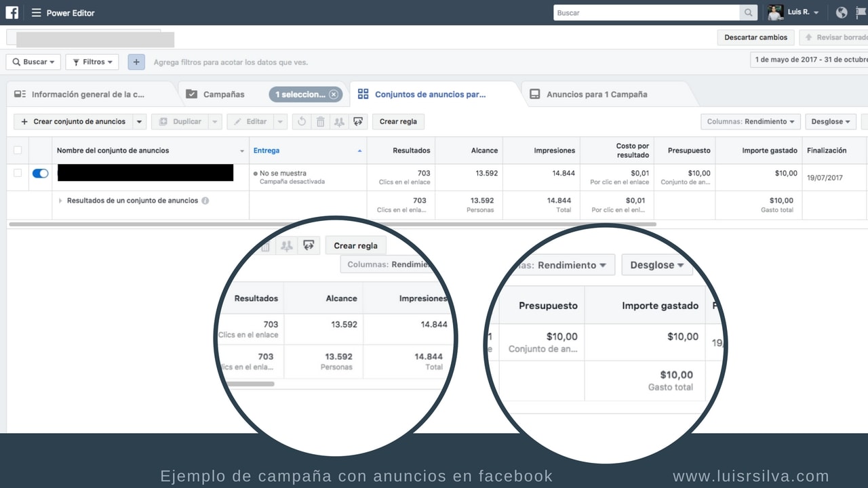Click the Luis R. user name
Image resolution: width=868 pixels, height=488 pixels.
click(x=798, y=12)
